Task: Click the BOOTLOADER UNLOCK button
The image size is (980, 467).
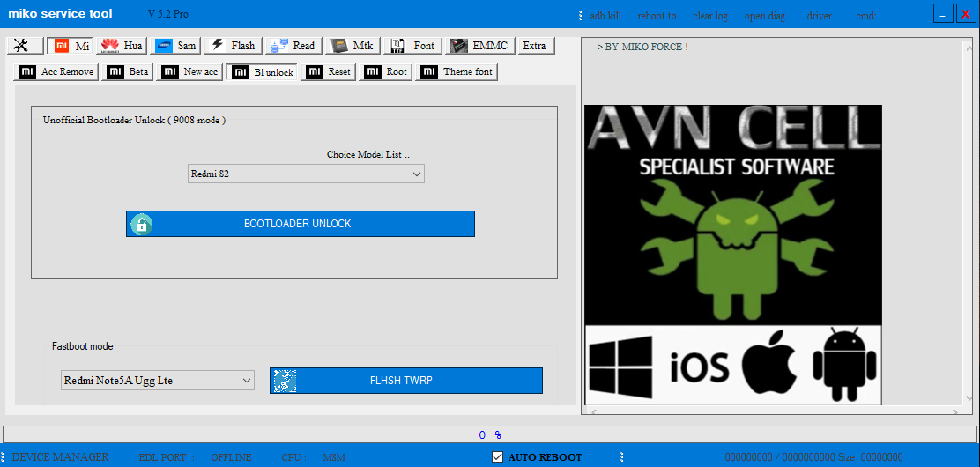Action: [300, 224]
